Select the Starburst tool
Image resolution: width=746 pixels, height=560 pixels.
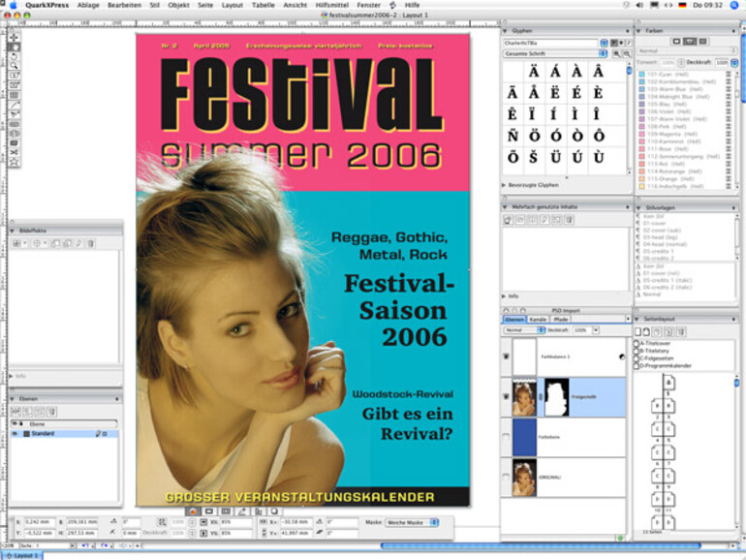15,162
